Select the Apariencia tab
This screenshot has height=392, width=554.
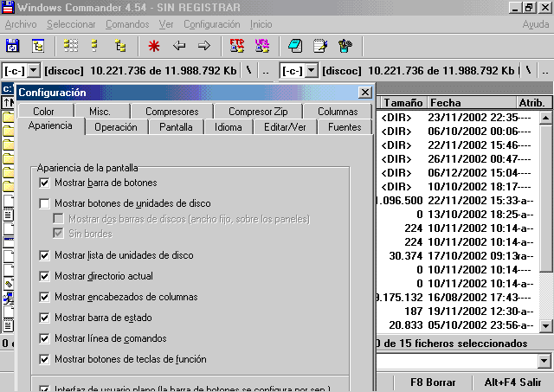[50, 125]
